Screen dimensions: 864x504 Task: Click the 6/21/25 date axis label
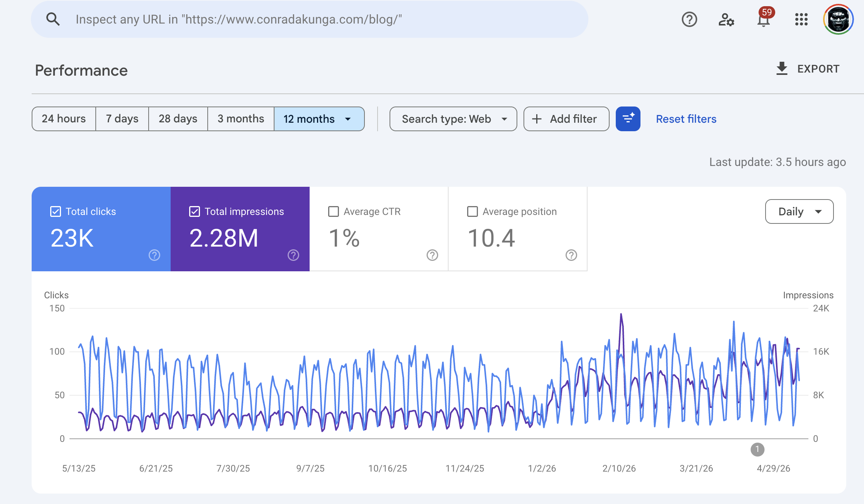pos(156,468)
